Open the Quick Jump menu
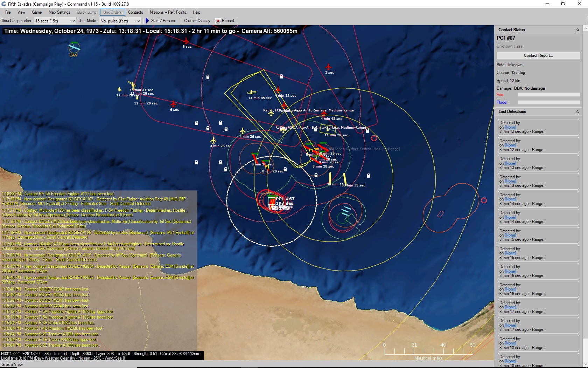Screen dimensions: 588x368 86,12
